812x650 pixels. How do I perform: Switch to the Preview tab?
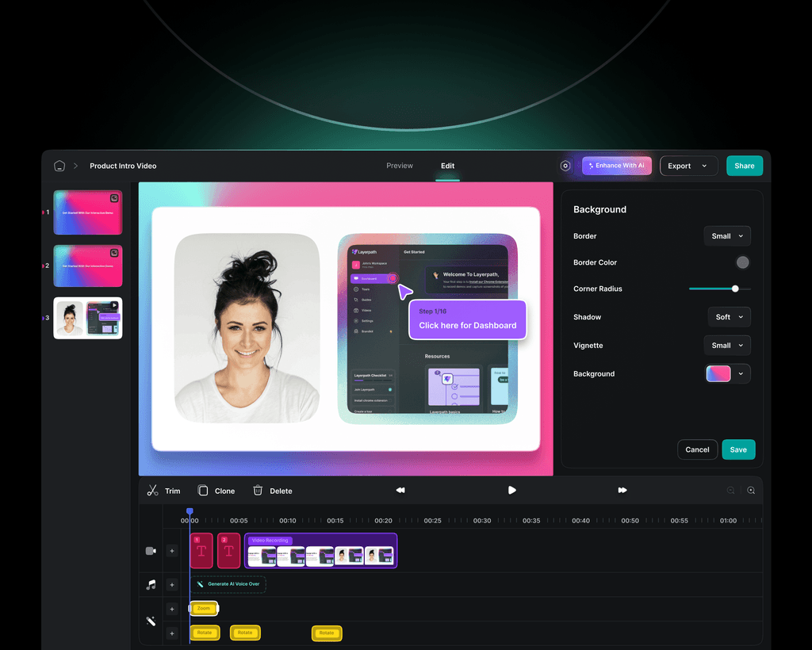click(400, 166)
